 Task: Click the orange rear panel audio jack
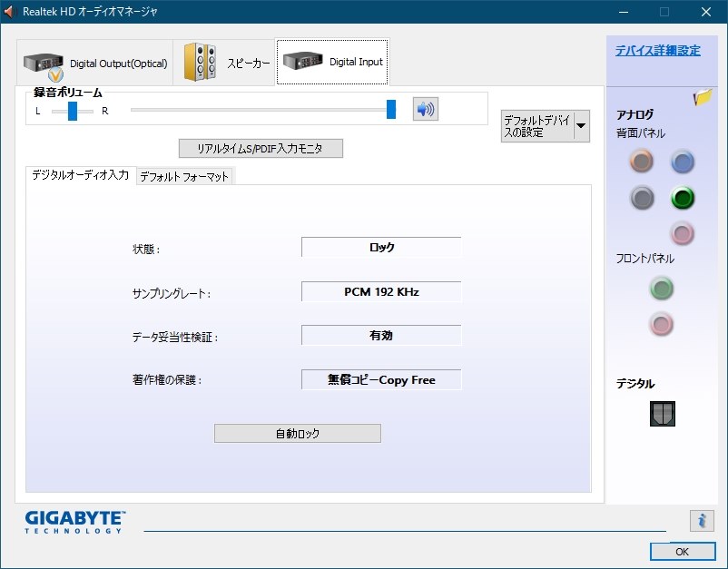pyautogui.click(x=642, y=162)
